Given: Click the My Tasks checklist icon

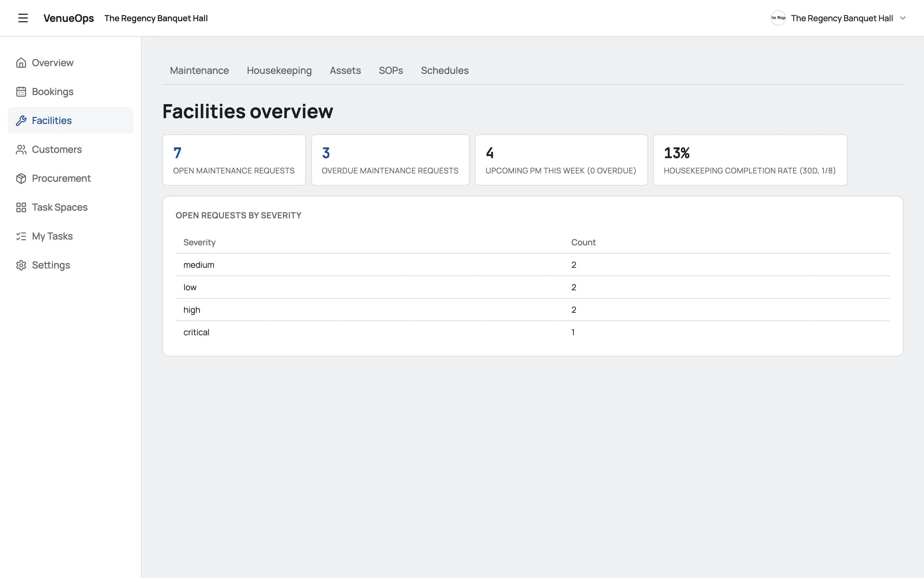Looking at the screenshot, I should tap(21, 236).
